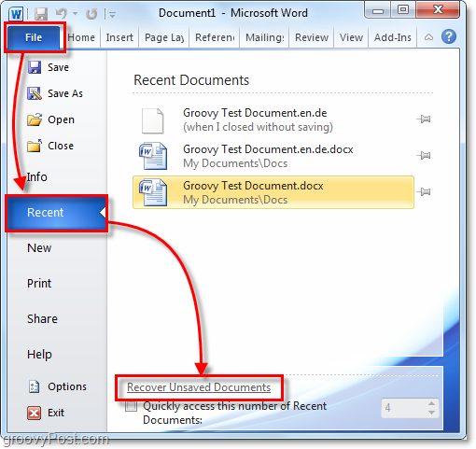Image resolution: width=476 pixels, height=449 pixels.
Task: Maximize the Microsoft Word window
Action: (x=403, y=10)
